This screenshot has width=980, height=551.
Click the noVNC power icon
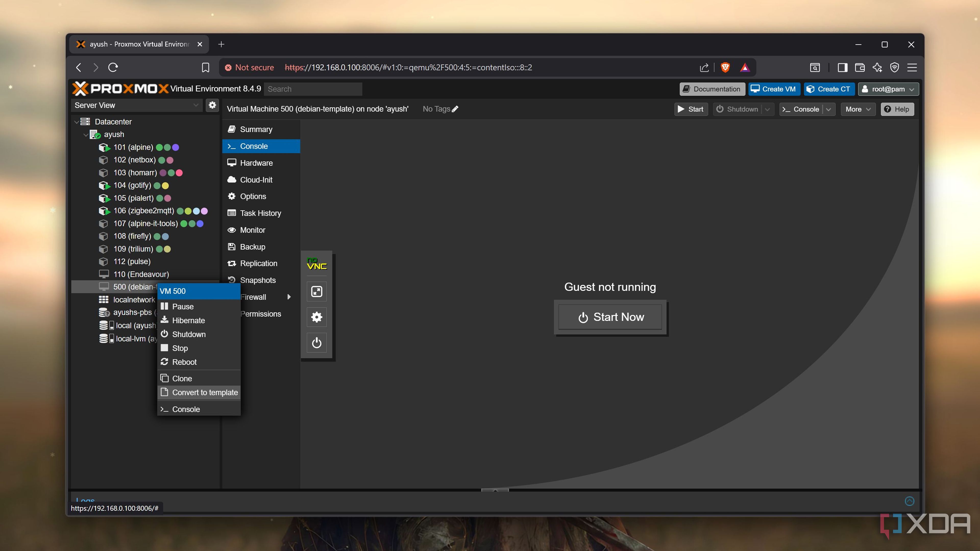pos(316,343)
